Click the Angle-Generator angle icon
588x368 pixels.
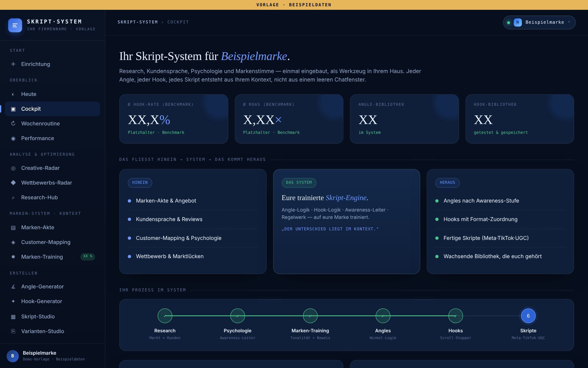click(x=13, y=286)
